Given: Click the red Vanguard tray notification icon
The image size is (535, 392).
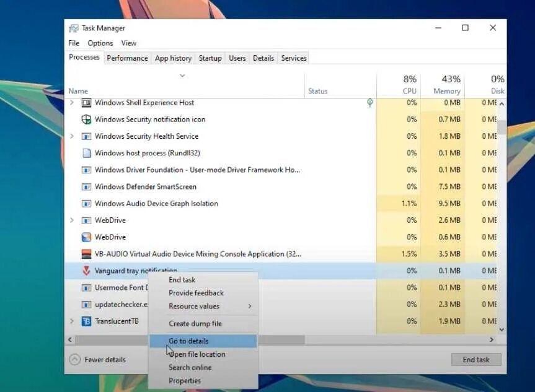Looking at the screenshot, I should coord(86,271).
